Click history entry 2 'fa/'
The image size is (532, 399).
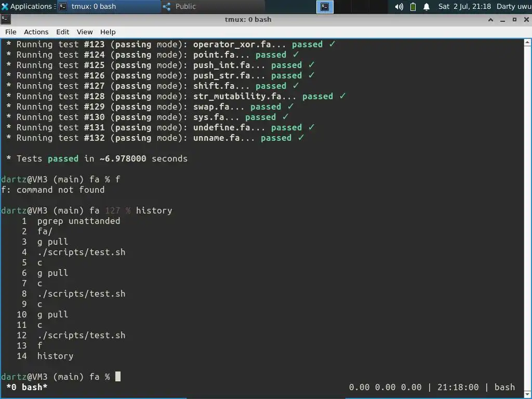(45, 231)
